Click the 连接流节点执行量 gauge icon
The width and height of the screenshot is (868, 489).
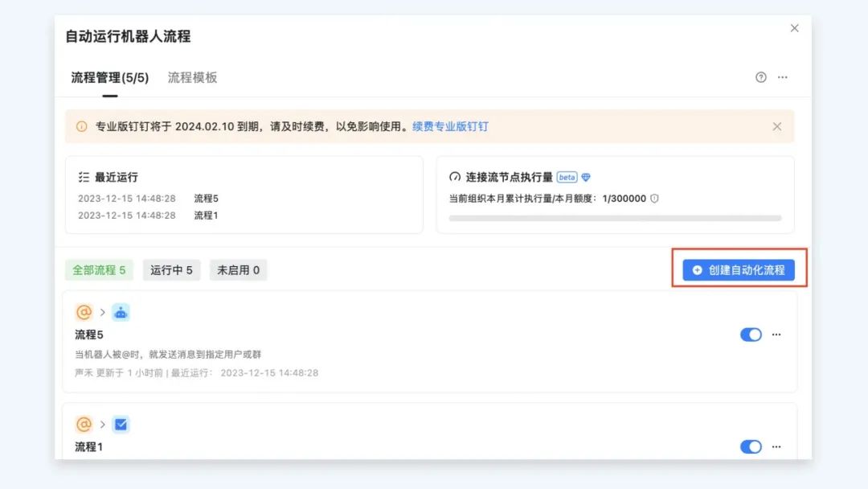click(x=454, y=177)
